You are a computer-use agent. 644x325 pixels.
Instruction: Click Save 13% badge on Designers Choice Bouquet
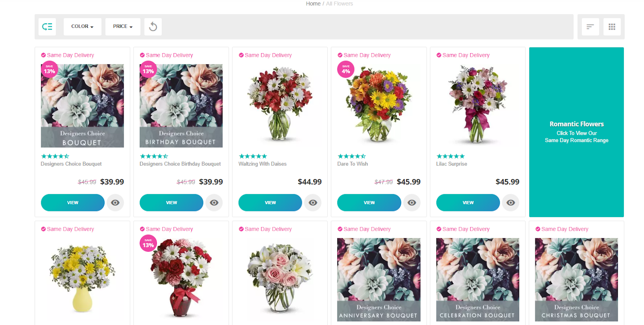point(50,70)
